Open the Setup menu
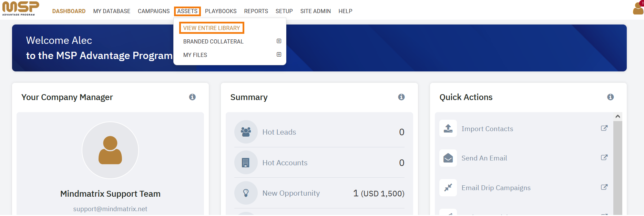 (284, 11)
